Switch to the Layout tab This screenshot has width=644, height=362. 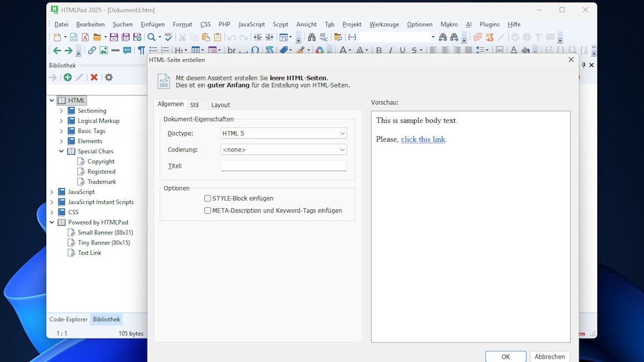point(221,105)
